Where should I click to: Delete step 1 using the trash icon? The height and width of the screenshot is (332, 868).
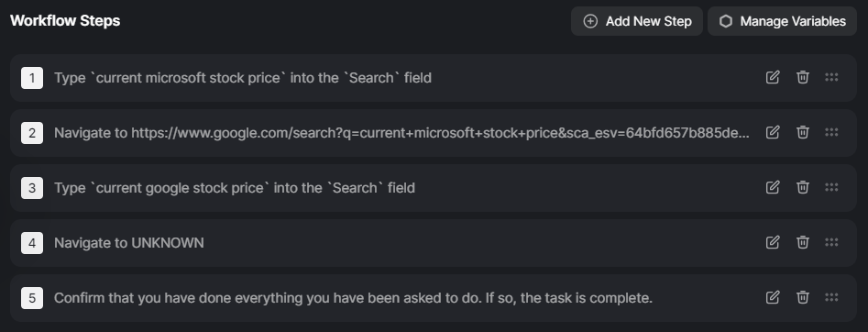pos(803,78)
